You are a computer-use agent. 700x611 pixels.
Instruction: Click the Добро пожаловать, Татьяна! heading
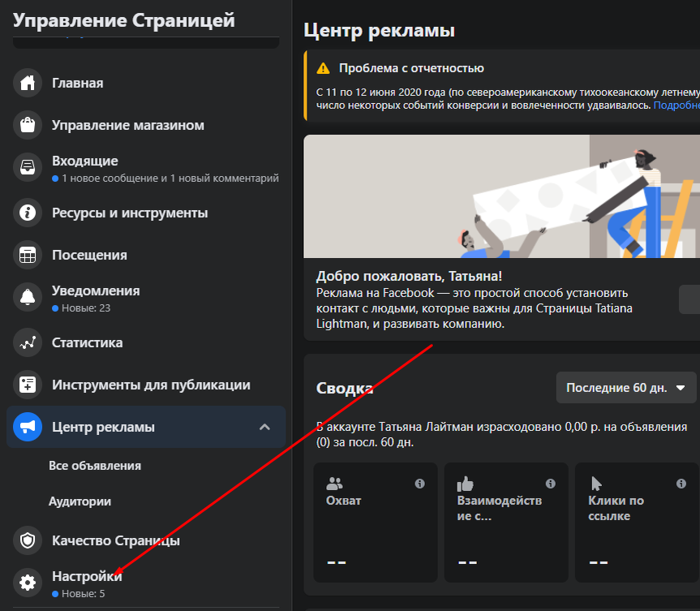pyautogui.click(x=409, y=277)
